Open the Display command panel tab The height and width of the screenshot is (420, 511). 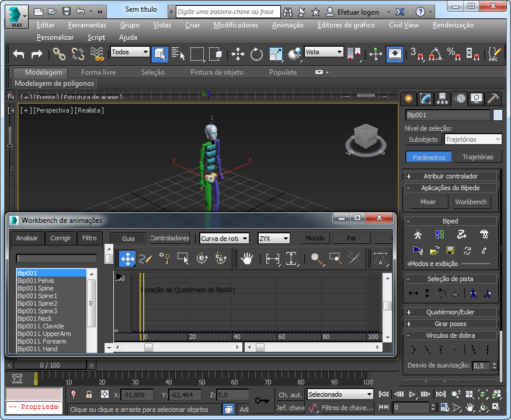pos(476,99)
